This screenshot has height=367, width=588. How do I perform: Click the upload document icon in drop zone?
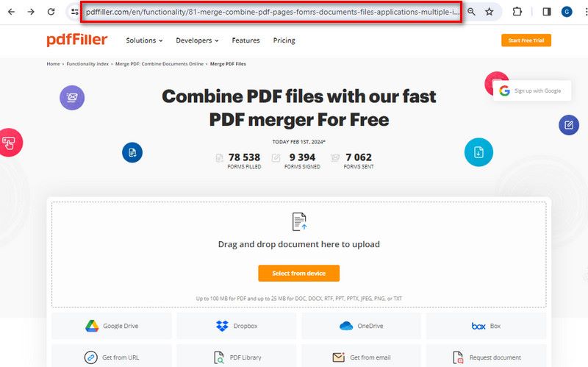click(x=299, y=221)
